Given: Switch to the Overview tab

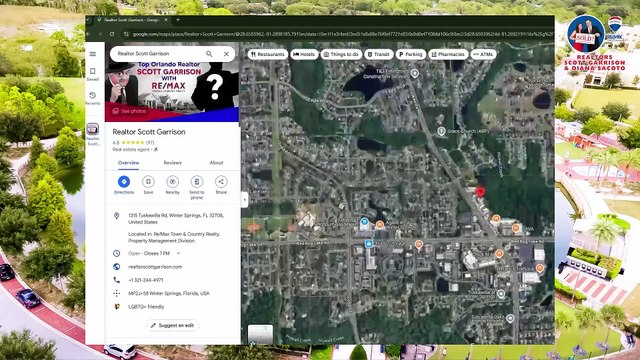Looking at the screenshot, I should [x=128, y=162].
